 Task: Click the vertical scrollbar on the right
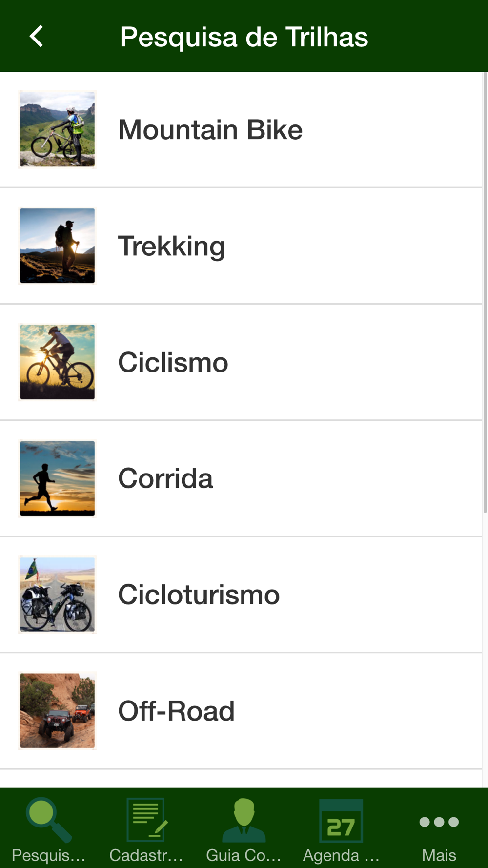[485, 293]
